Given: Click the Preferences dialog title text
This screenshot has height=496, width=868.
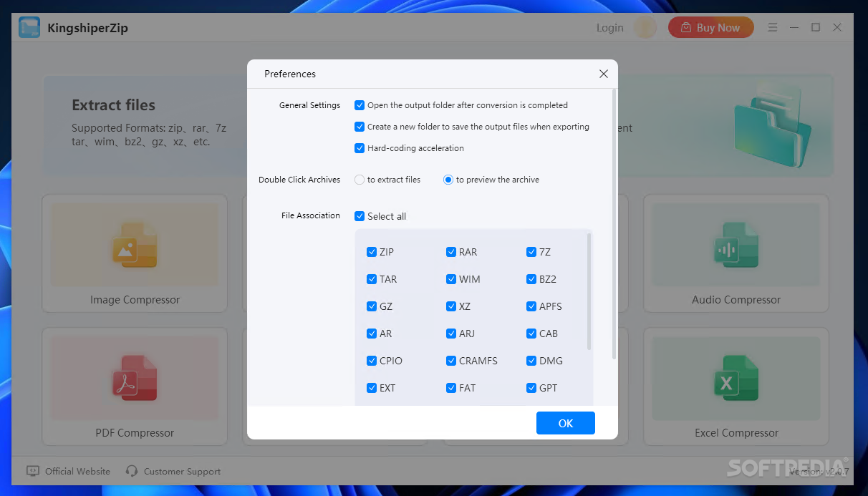Looking at the screenshot, I should click(290, 74).
